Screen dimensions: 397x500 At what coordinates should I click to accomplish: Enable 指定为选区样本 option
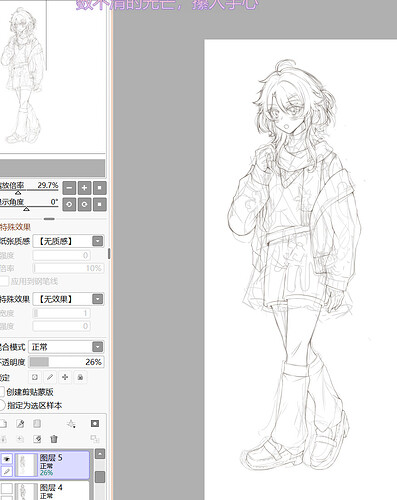point(2,405)
